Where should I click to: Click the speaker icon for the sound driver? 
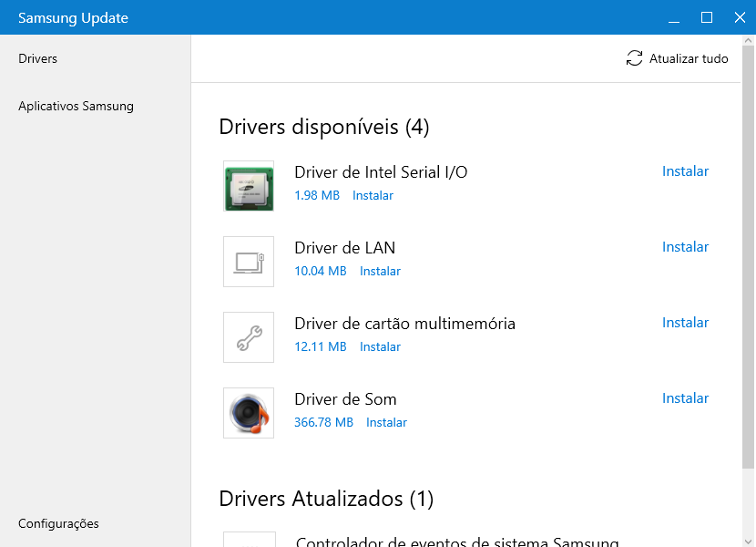click(x=248, y=412)
